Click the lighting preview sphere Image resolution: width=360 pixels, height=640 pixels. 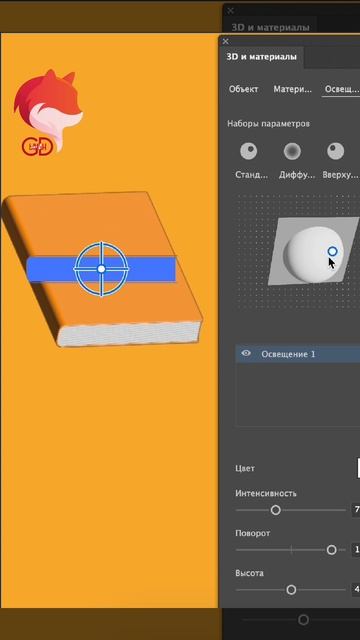point(313,256)
